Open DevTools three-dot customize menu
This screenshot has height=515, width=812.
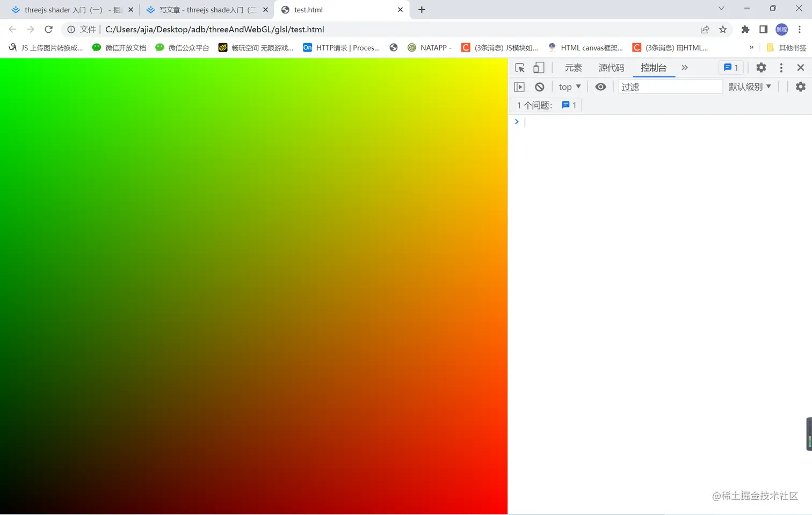point(781,68)
